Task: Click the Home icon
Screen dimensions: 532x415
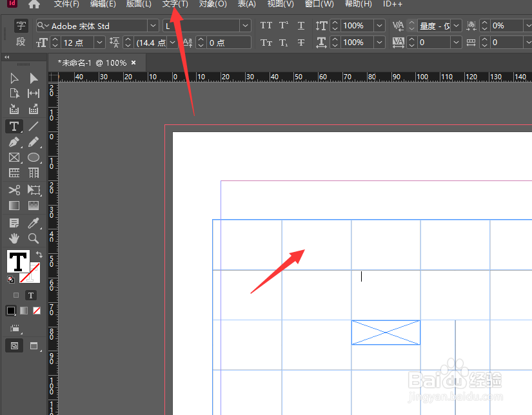Action: (x=34, y=4)
